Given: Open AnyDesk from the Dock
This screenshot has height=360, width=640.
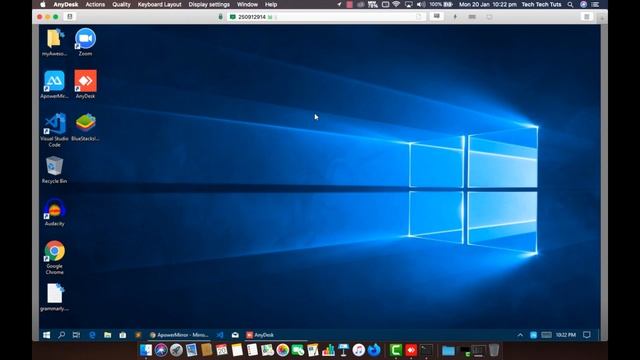Looking at the screenshot, I should [411, 350].
